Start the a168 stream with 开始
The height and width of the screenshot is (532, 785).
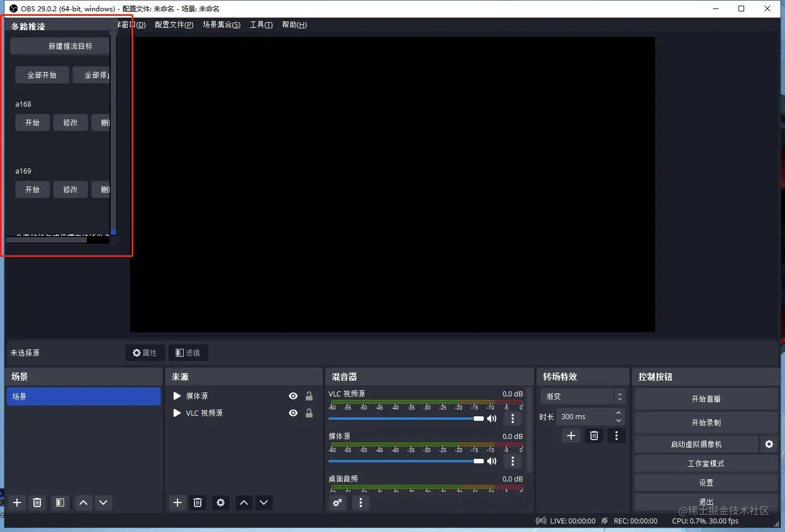[x=32, y=123]
